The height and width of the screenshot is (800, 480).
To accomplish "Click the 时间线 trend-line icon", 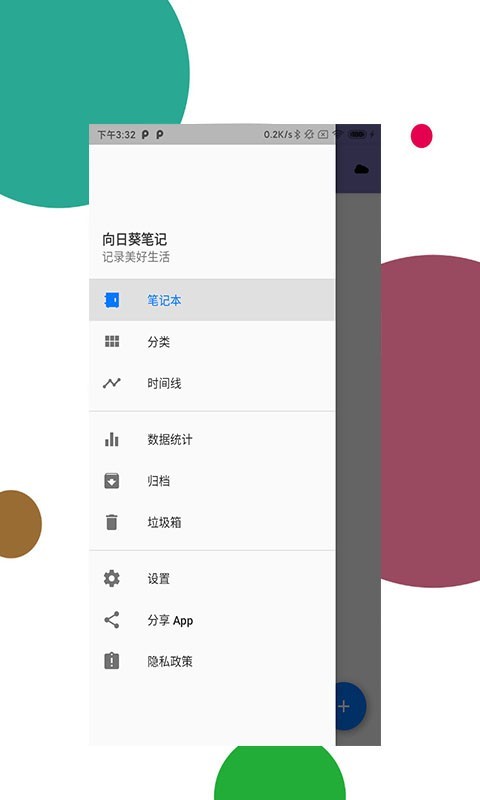I will (x=112, y=383).
